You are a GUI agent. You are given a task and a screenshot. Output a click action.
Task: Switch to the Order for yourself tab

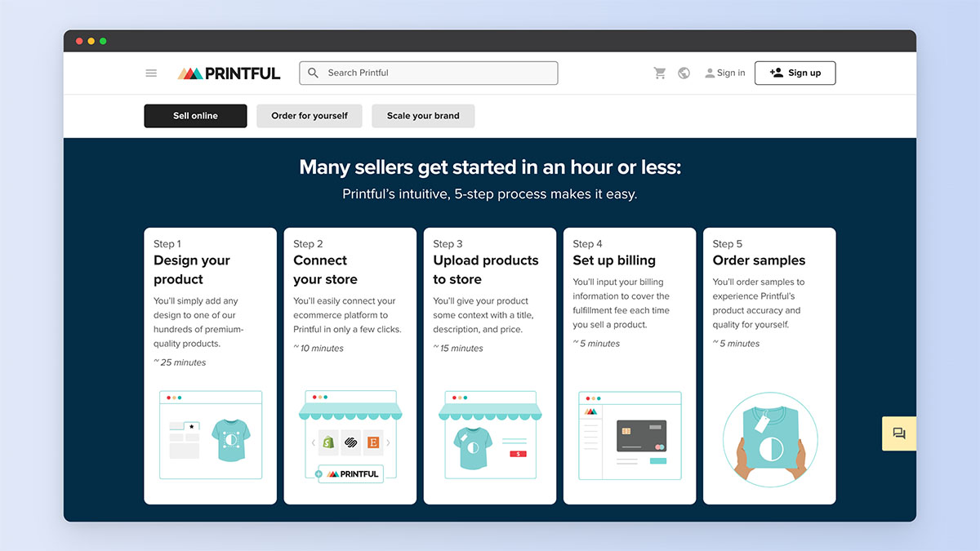click(309, 115)
